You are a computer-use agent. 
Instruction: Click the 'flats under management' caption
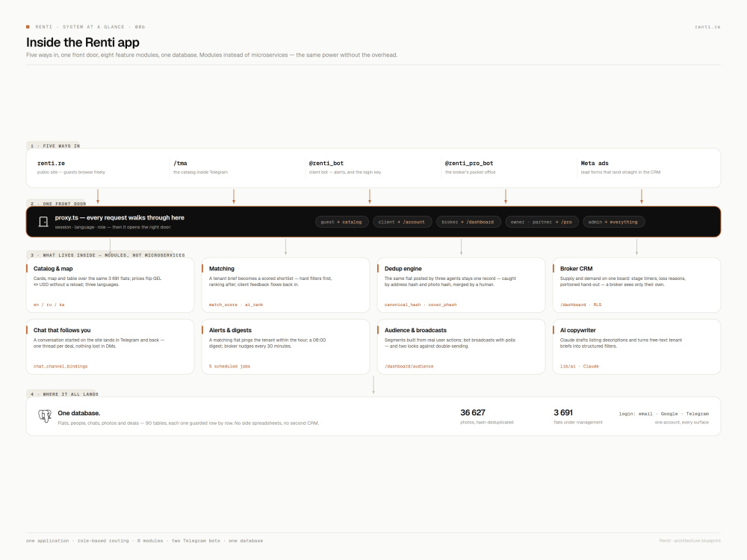[x=578, y=423]
